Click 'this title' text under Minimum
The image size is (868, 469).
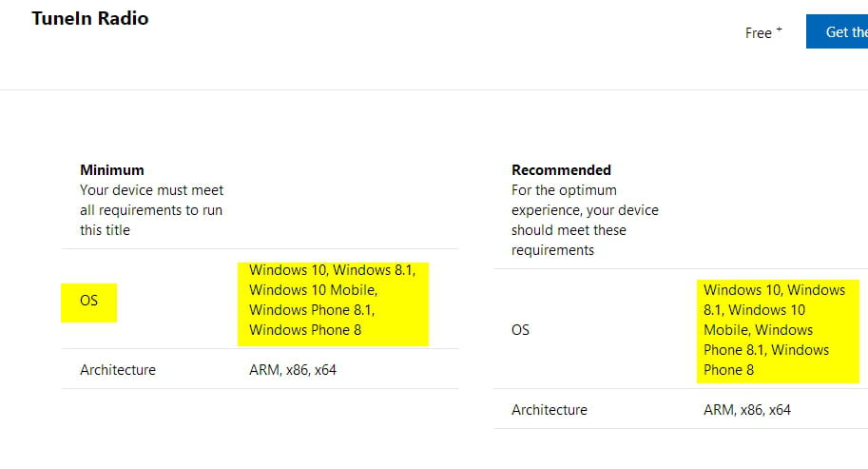105,230
